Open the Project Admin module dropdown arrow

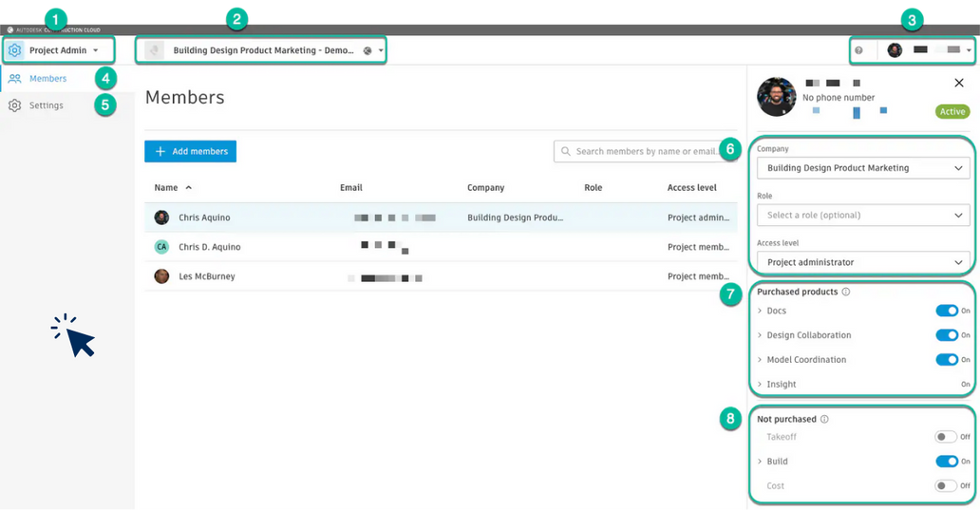click(x=96, y=50)
